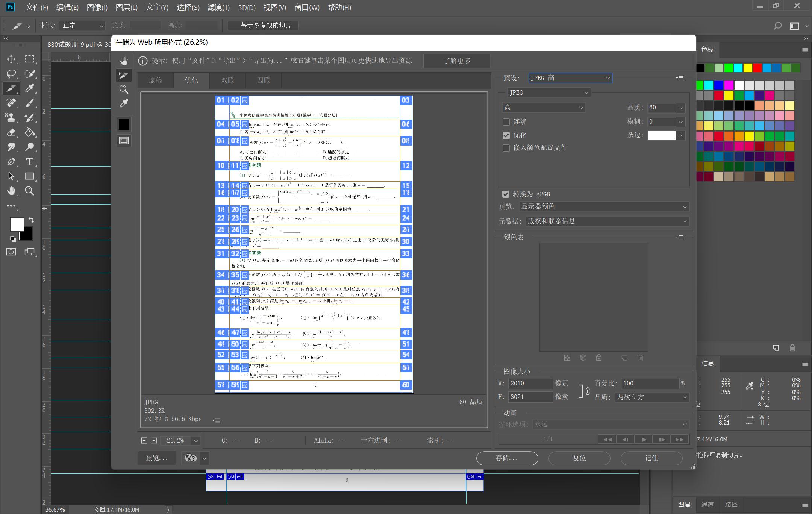The width and height of the screenshot is (812, 514).
Task: Select the Eyedropper tool in dialog
Action: point(124,103)
